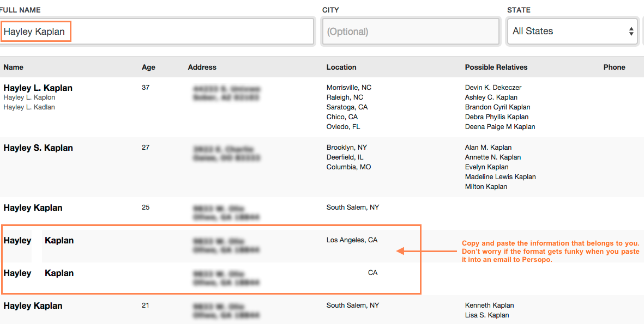
Task: Click relative Alan M. Kaplan
Action: click(x=489, y=148)
